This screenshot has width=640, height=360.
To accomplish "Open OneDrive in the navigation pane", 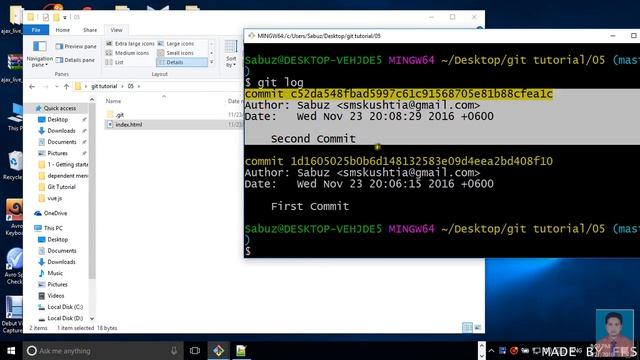I will point(55,213).
